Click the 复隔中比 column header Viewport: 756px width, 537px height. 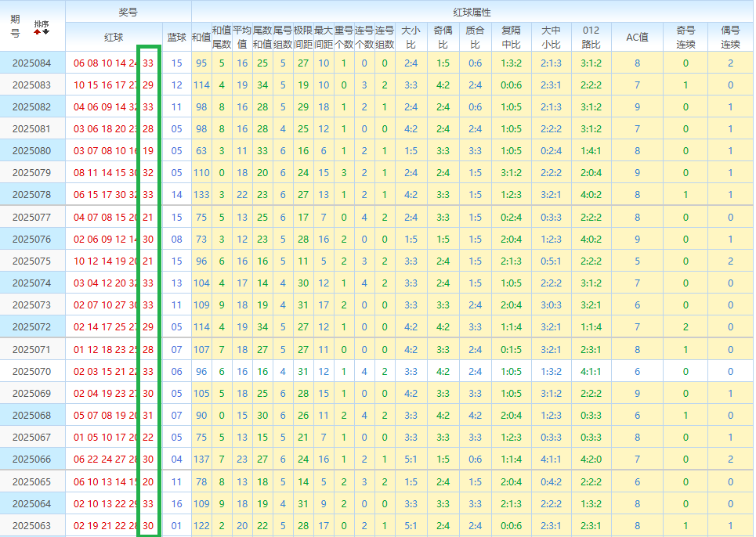(x=511, y=37)
